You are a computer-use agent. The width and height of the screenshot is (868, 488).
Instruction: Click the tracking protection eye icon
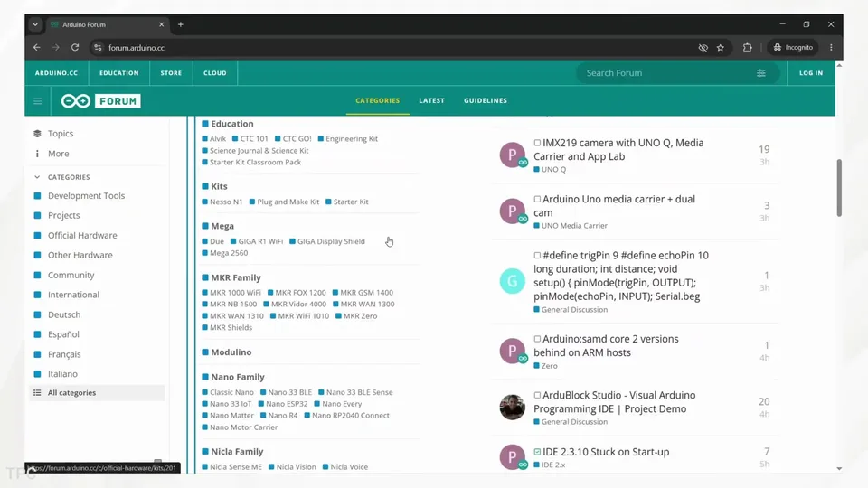pyautogui.click(x=703, y=48)
